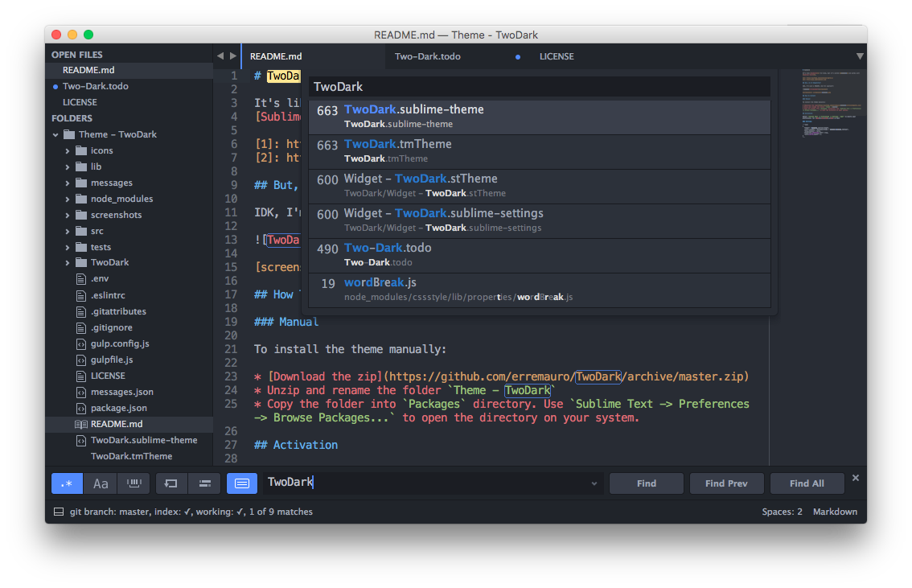
Task: Toggle in-selection search button
Action: tap(205, 483)
